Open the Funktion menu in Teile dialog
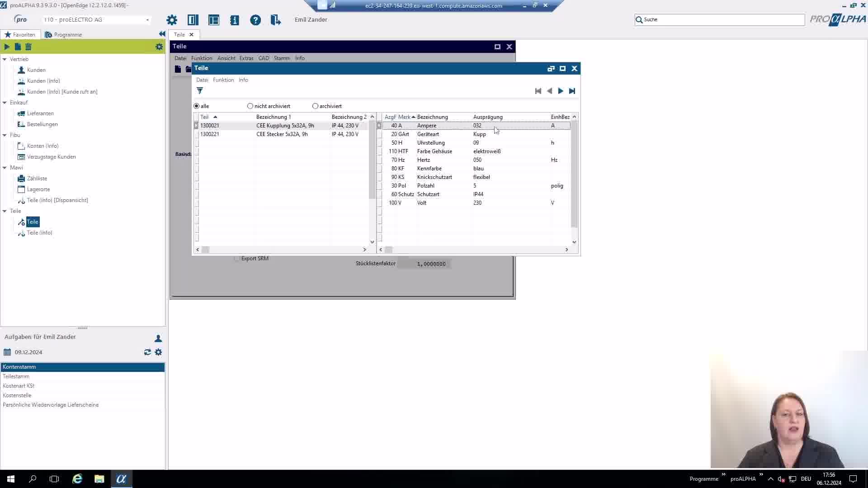 point(223,80)
